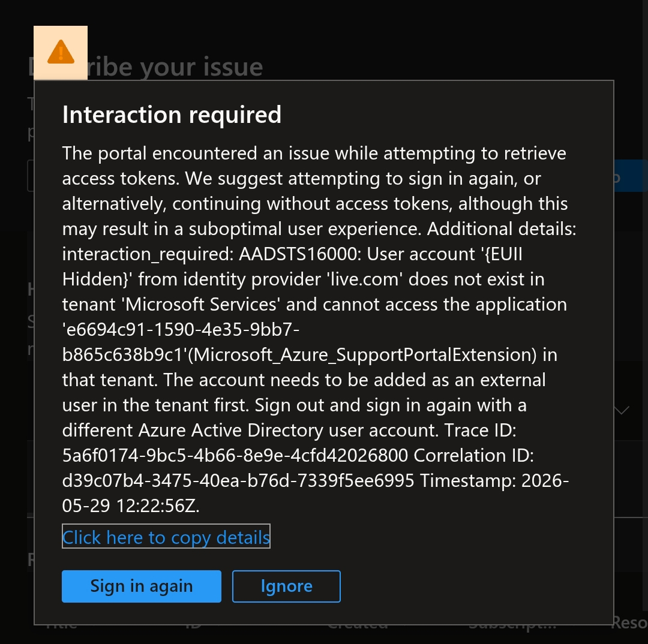Click the AADSTS16000 error code text
Image resolution: width=648 pixels, height=644 pixels.
[299, 254]
